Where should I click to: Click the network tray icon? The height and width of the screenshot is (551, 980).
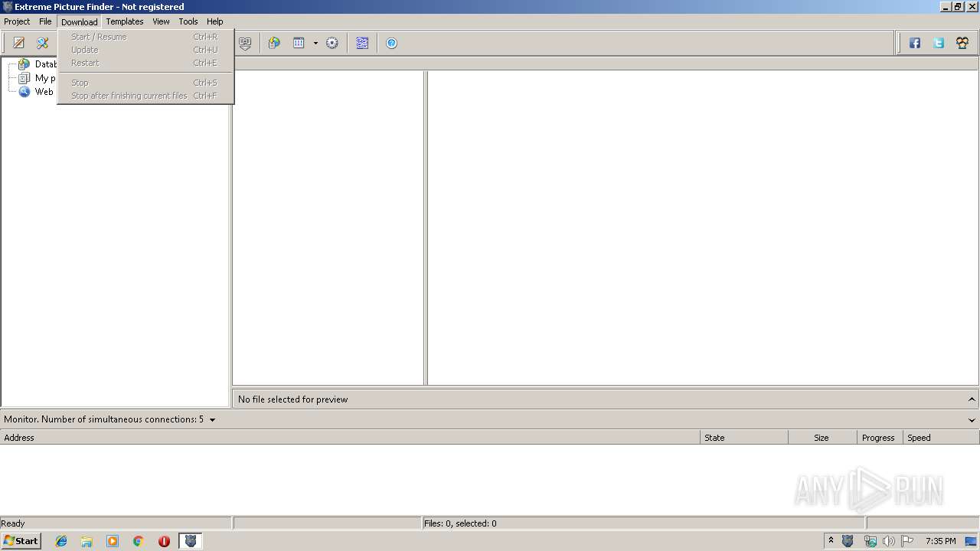coord(870,541)
